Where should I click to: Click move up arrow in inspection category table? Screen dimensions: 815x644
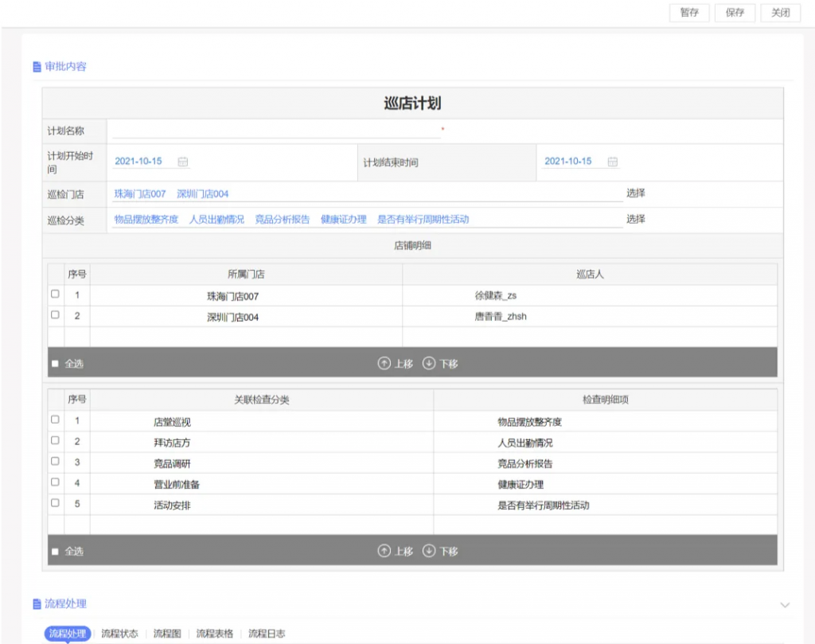[x=384, y=551]
